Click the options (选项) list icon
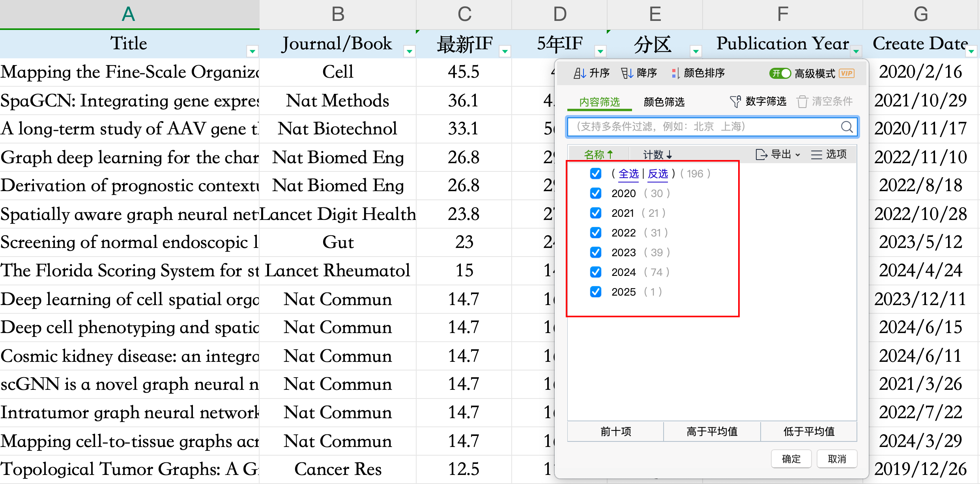980x484 pixels. pyautogui.click(x=816, y=155)
